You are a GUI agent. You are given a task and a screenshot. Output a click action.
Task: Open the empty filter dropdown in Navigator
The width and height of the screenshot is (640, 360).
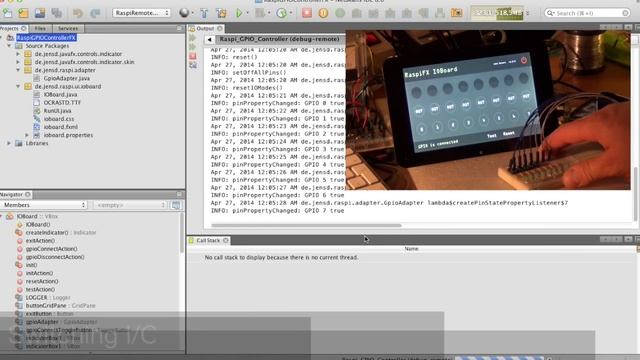130,205
